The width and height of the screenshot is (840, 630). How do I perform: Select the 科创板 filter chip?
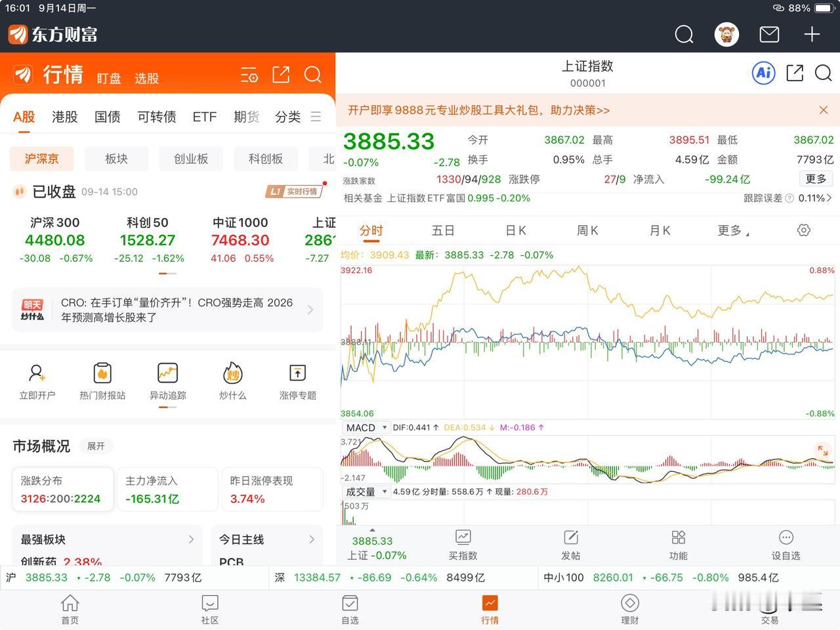[x=266, y=159]
